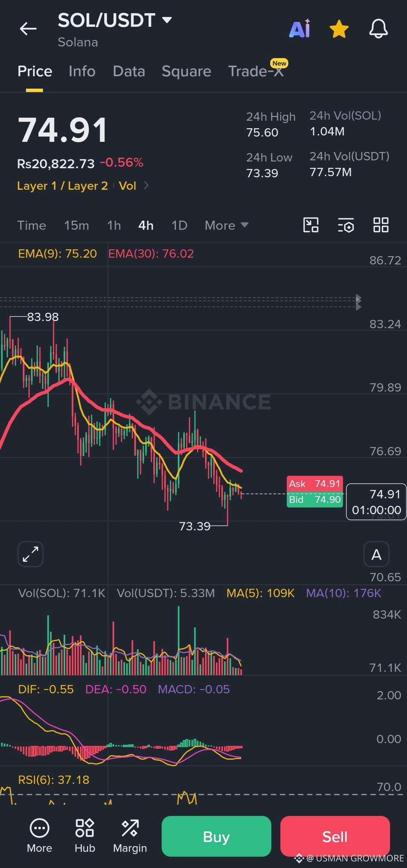Open the Trade-X tab
This screenshot has height=868, width=407.
point(256,71)
